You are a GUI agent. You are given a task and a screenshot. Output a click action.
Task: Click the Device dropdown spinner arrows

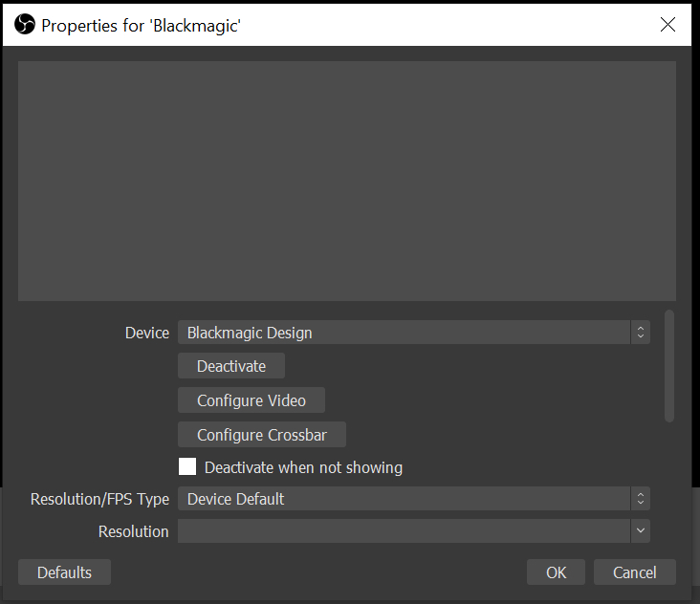[x=641, y=333]
